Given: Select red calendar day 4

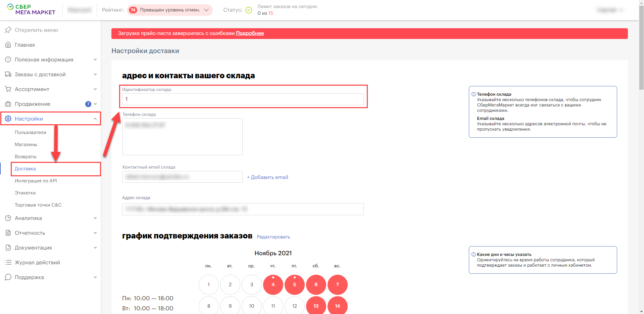Looking at the screenshot, I should (x=273, y=285).
